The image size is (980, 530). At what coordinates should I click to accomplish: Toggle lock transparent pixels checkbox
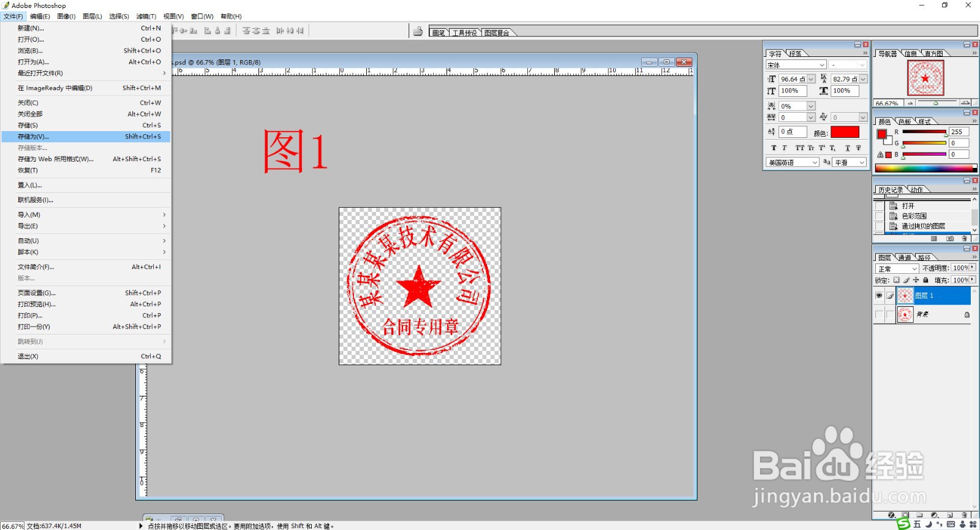pyautogui.click(x=897, y=280)
